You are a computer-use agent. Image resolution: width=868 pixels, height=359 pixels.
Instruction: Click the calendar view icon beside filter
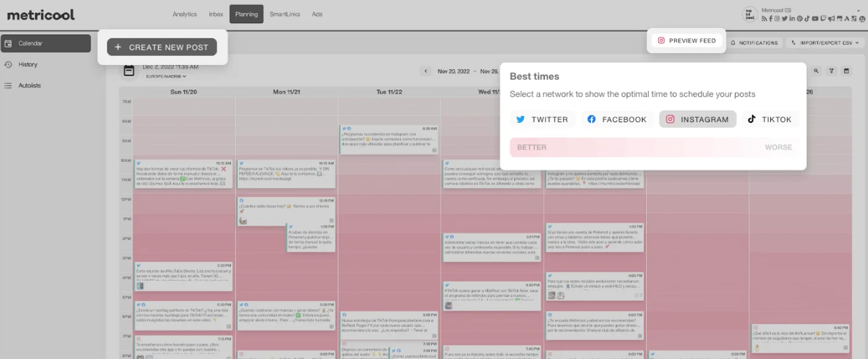846,71
